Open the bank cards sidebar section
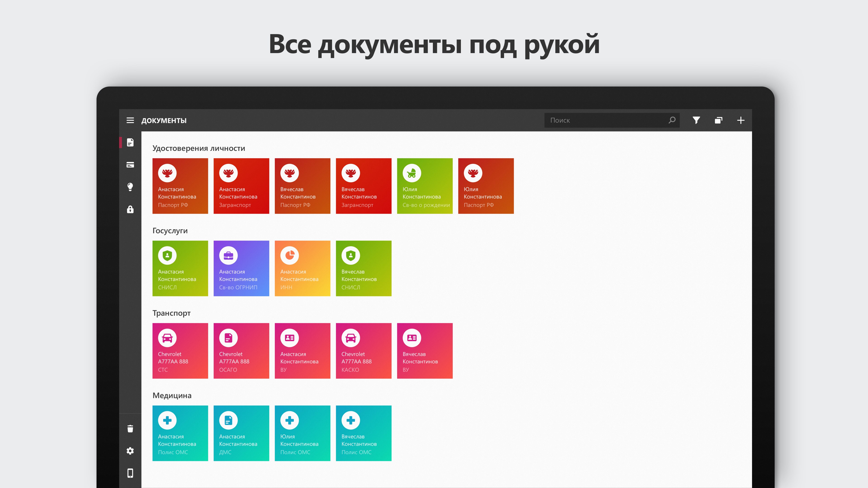This screenshot has height=488, width=868. pos(130,165)
